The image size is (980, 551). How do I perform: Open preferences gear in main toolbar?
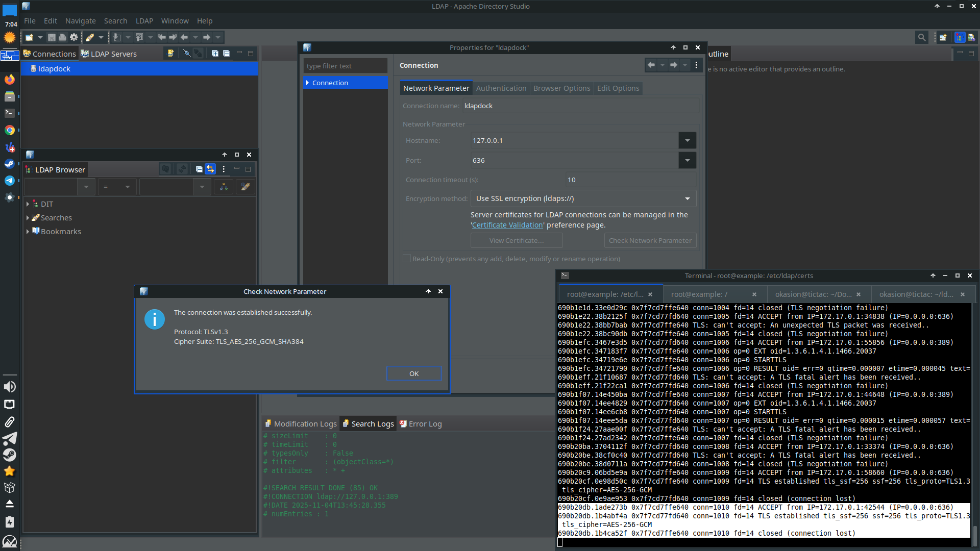pos(74,37)
